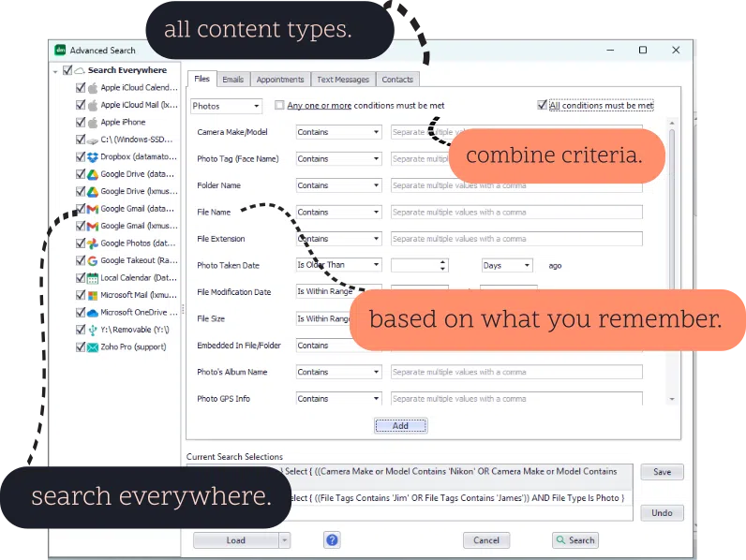This screenshot has height=560, width=746.
Task: Open Photo Taken Date 'Is Older Than' dropdown
Action: pos(338,265)
